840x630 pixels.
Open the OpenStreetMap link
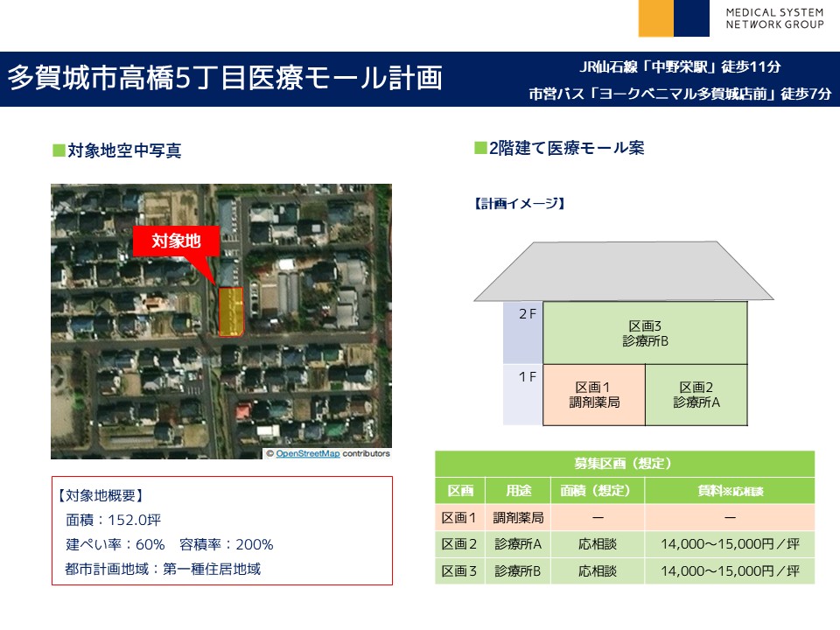[x=307, y=453]
